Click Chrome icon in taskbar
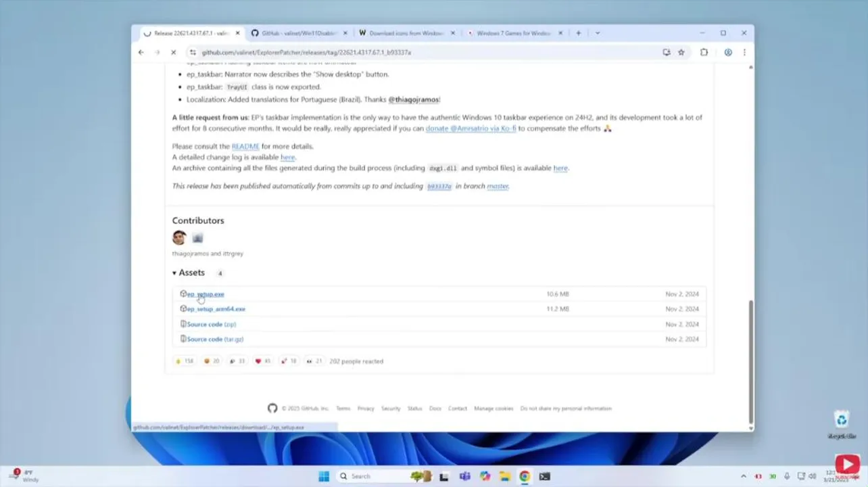868x487 pixels. coord(525,476)
